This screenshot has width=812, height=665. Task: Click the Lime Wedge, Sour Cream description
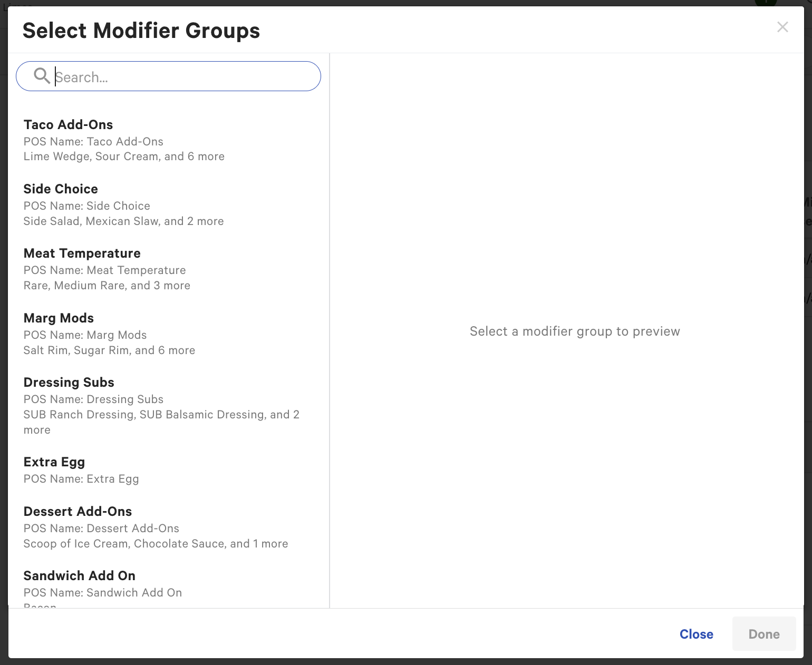124,156
